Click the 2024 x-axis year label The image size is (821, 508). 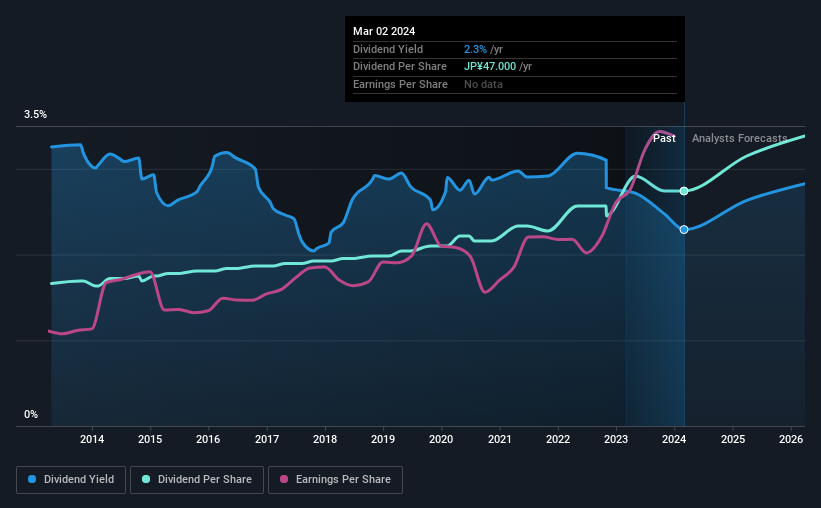tap(674, 439)
